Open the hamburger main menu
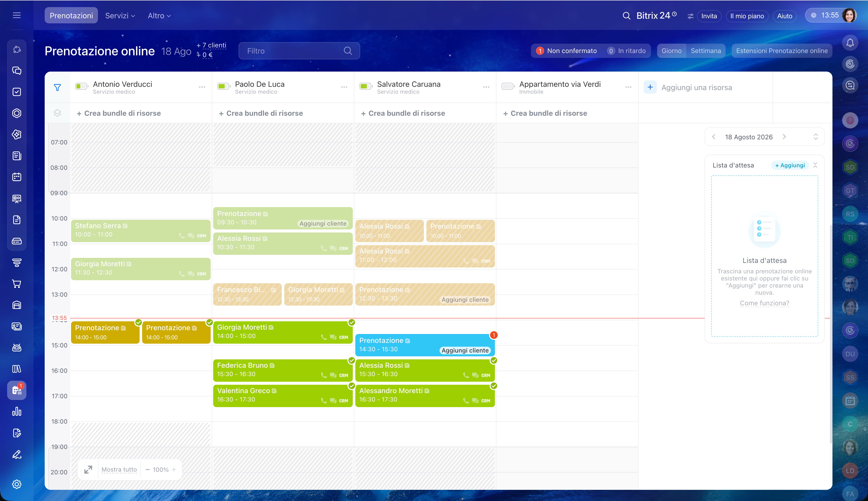This screenshot has width=868, height=501. 16,15
